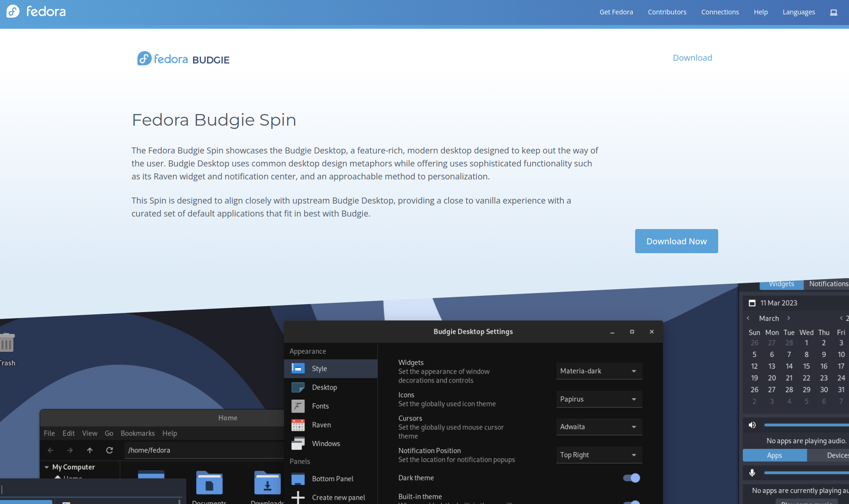
Task: Open the Edit menu in file manager
Action: (x=69, y=433)
